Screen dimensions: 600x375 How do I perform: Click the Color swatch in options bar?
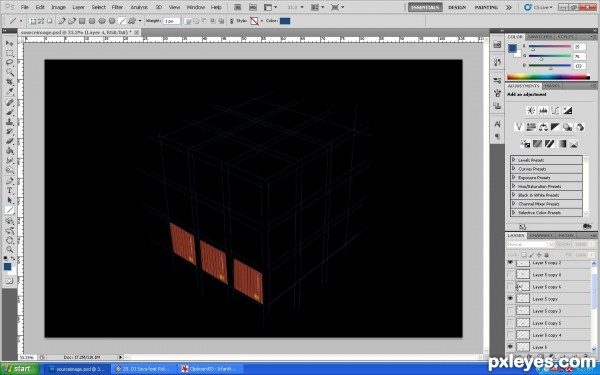[x=285, y=21]
